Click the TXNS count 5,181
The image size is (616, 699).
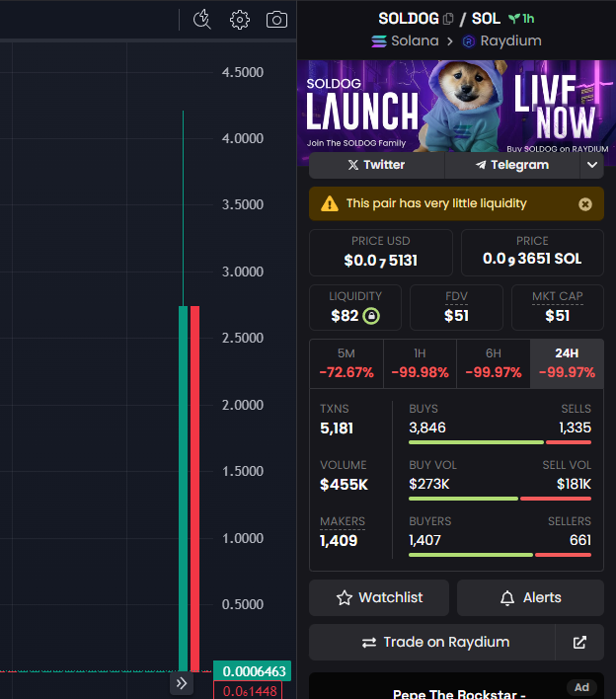click(x=337, y=428)
